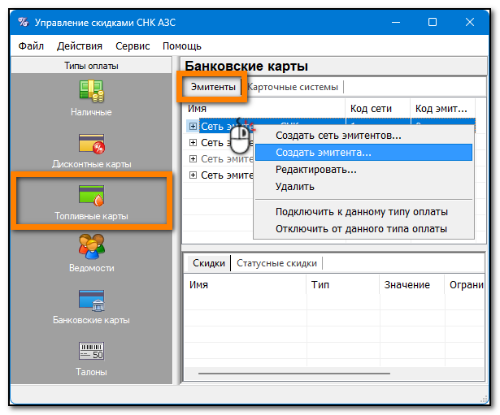Expand the first (highlighted) Сеть row
The height and width of the screenshot is (415, 500).
(x=193, y=126)
